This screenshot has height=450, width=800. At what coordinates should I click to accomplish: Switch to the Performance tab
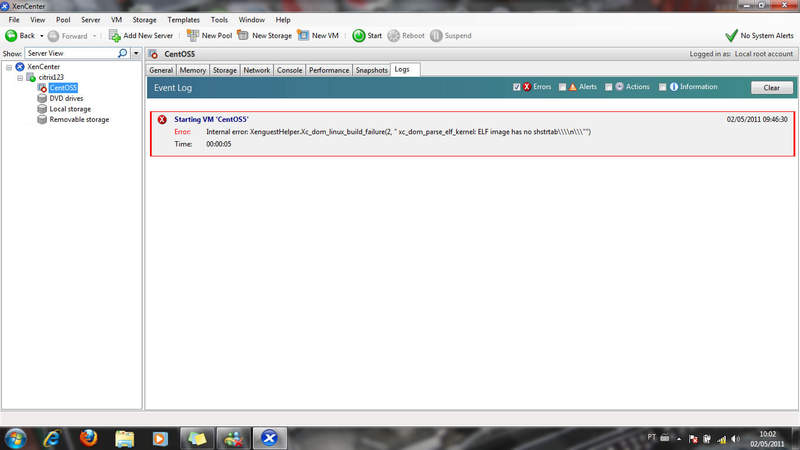point(329,70)
